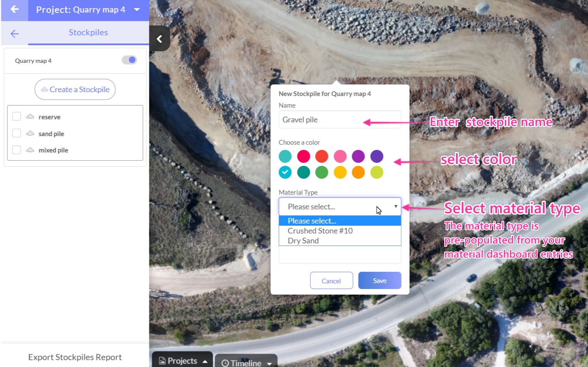Check the reserve stockpile checkbox
This screenshot has width=588, height=367.
pyautogui.click(x=17, y=117)
